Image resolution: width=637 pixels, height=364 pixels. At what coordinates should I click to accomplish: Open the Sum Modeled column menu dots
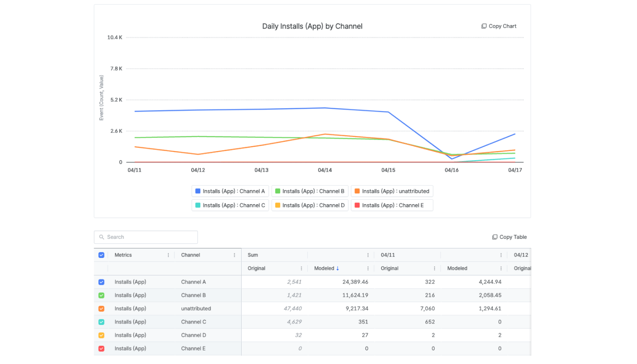pyautogui.click(x=368, y=268)
